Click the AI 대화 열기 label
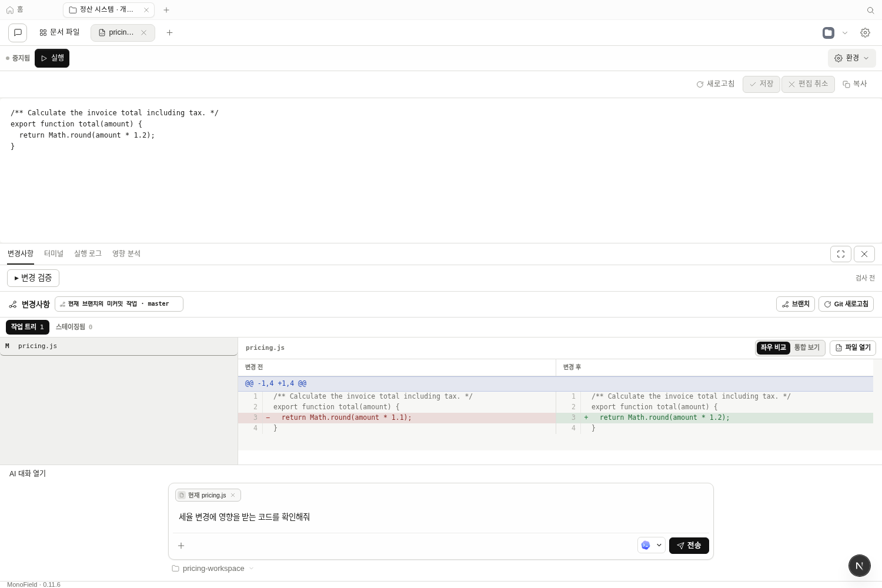The image size is (882, 588). point(28,474)
